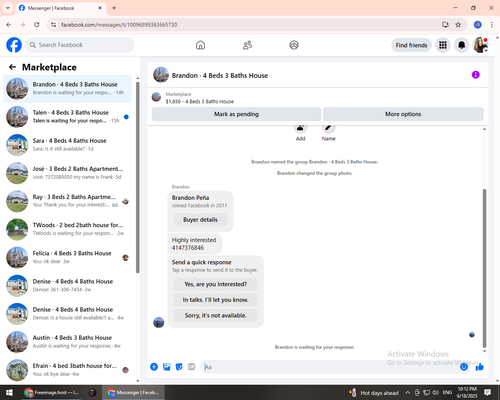Open Brandon - 4 Beds 3 Baths House chat
This screenshot has height=400, width=500.
(x=67, y=89)
